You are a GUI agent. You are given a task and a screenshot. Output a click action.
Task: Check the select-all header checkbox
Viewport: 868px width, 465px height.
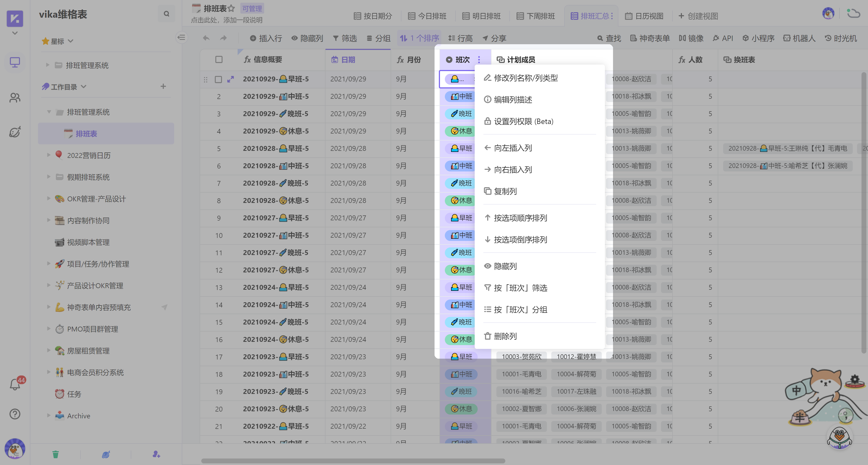[x=219, y=60]
